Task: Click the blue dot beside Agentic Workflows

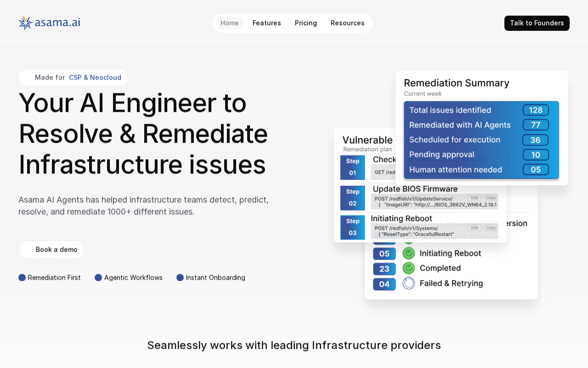Action: (x=98, y=277)
